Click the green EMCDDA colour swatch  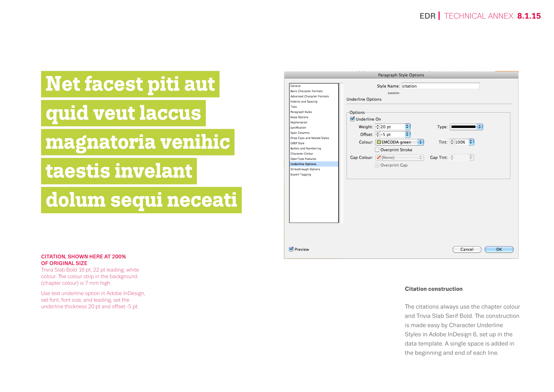[379, 142]
